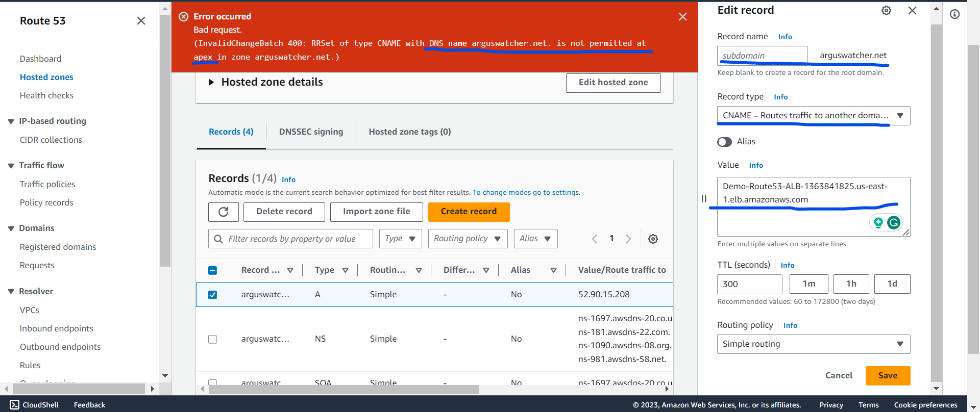Image resolution: width=980 pixels, height=412 pixels.
Task: Go to previous records page
Action: tap(595, 239)
